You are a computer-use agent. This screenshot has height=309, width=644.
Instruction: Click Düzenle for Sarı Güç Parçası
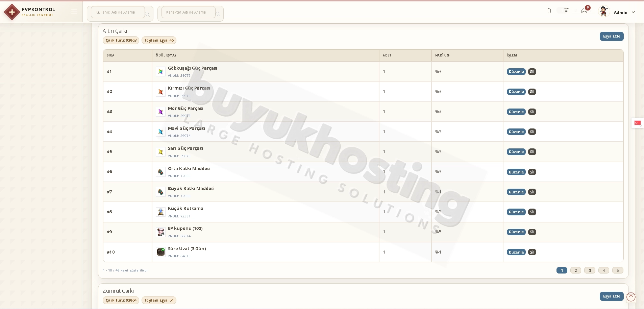click(x=516, y=152)
